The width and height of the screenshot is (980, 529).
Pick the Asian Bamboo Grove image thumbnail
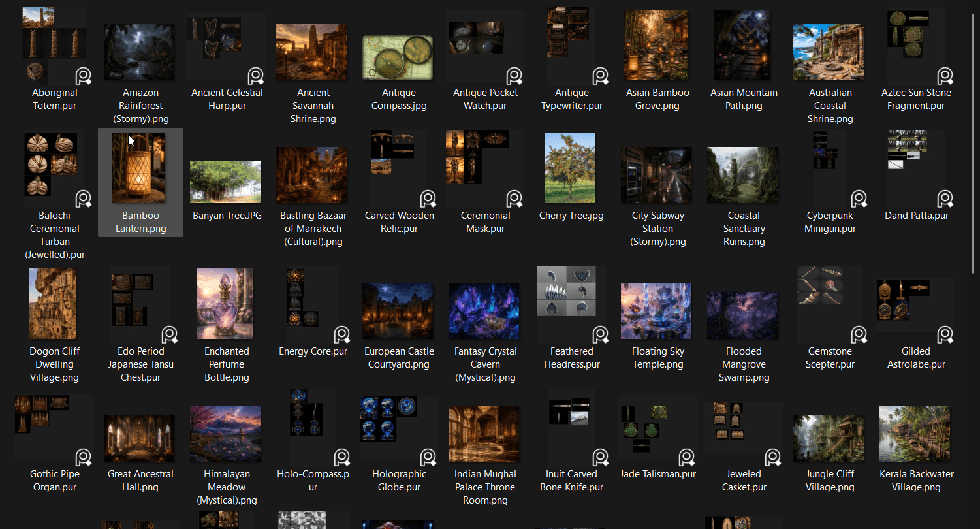click(656, 45)
